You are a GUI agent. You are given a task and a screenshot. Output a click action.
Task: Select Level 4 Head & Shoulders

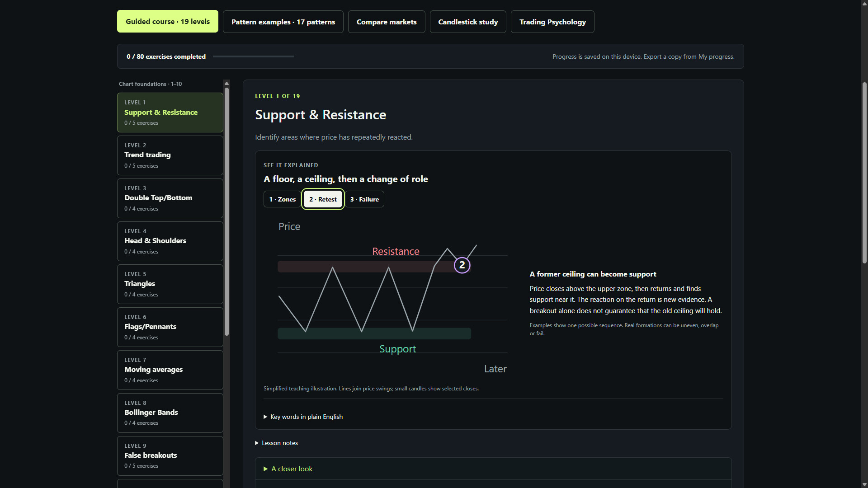point(170,241)
